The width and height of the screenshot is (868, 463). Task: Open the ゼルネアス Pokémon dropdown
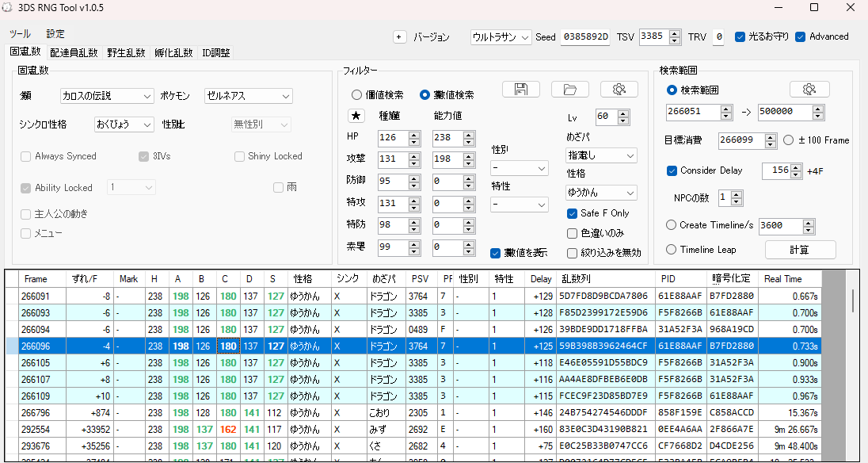(x=248, y=96)
